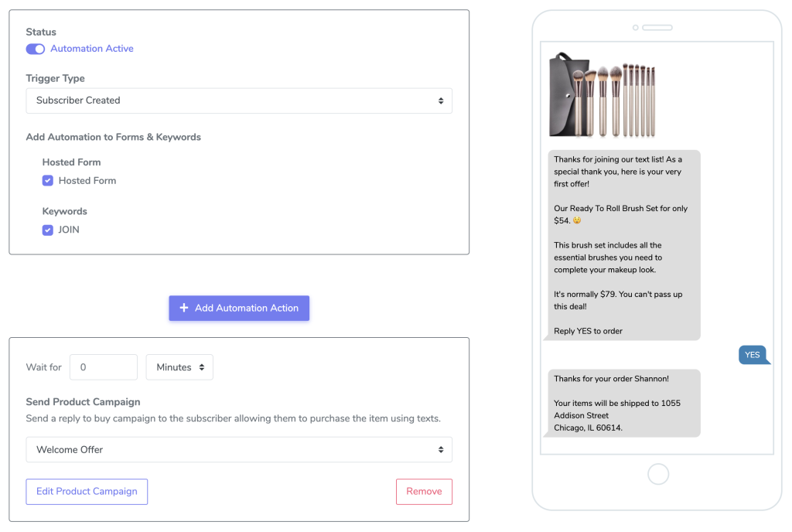The width and height of the screenshot is (792, 532).
Task: Open Edit Product Campaign
Action: [x=86, y=492]
